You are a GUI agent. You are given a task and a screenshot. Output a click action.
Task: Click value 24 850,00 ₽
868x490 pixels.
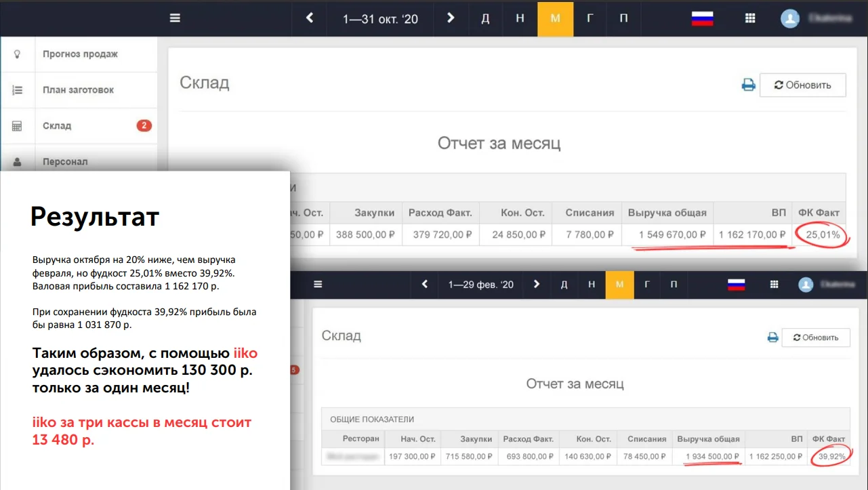518,234
